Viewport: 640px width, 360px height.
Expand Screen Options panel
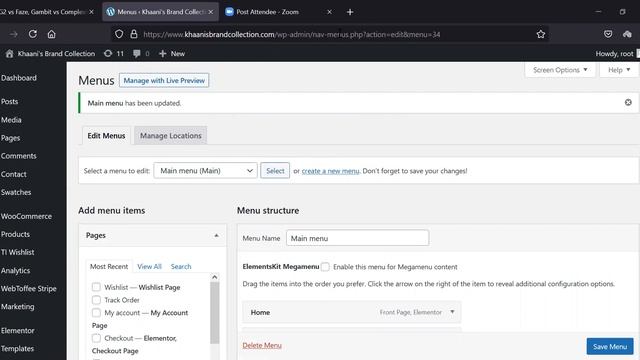[x=560, y=70]
